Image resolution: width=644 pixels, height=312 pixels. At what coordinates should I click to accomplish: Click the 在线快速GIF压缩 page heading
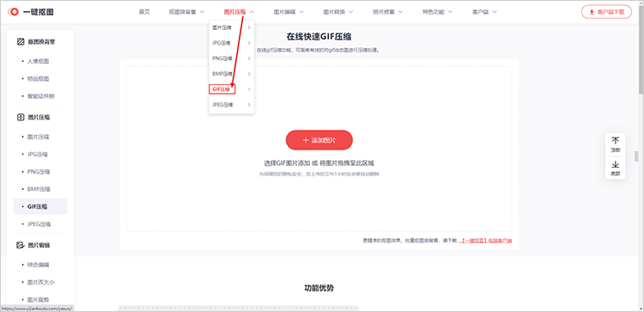319,37
